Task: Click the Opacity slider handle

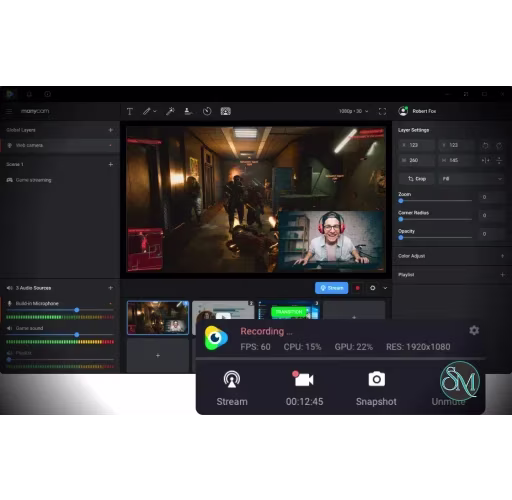Action: pyautogui.click(x=401, y=237)
